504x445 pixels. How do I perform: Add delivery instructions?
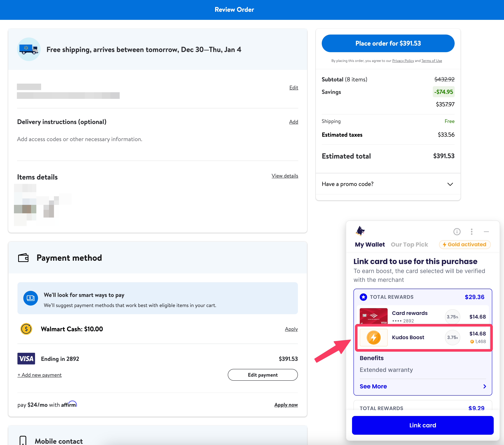point(293,122)
